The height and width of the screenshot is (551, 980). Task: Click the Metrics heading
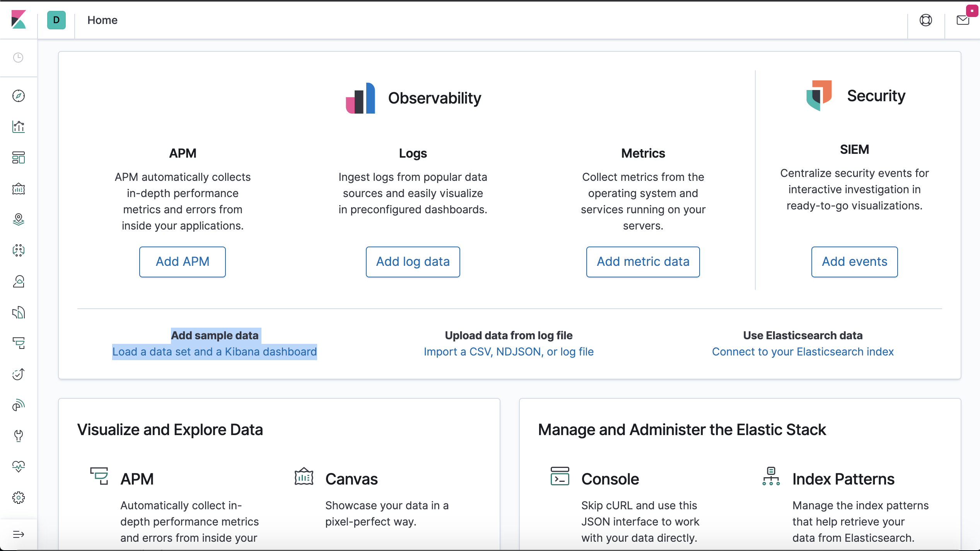pos(643,153)
